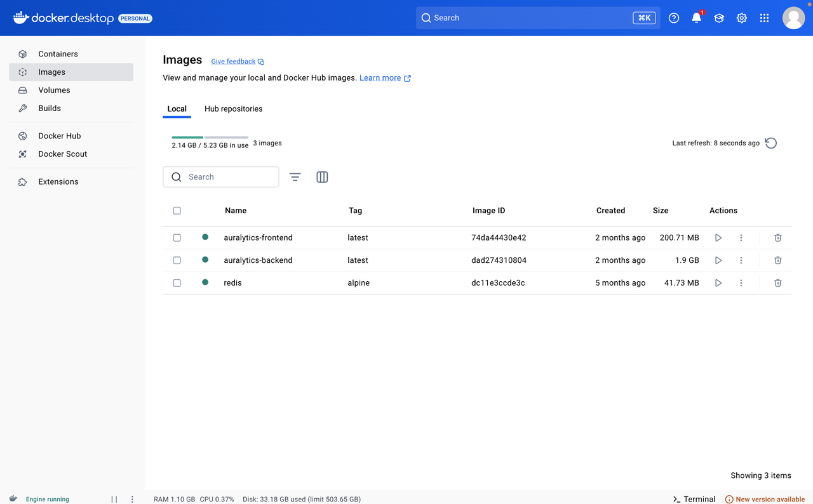Pause the Docker engine
Image resolution: width=813 pixels, height=504 pixels.
coord(114,500)
